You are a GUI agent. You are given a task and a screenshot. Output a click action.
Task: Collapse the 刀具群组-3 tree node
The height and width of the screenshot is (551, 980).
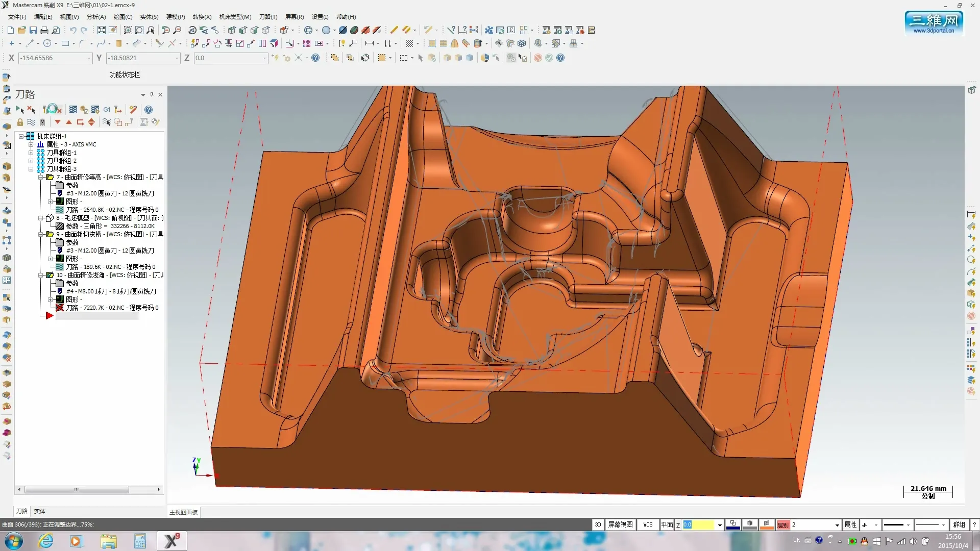(x=31, y=169)
